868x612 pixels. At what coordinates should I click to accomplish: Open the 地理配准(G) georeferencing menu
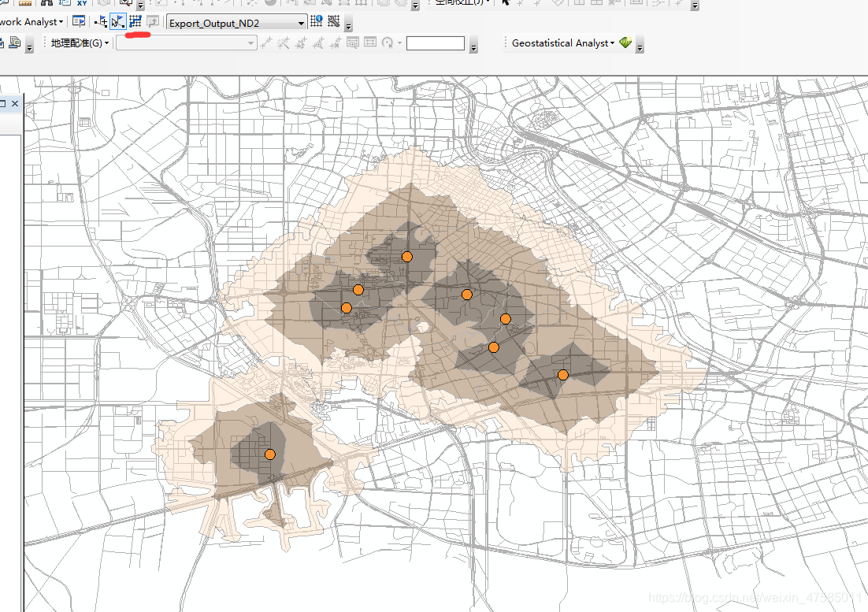(80, 43)
